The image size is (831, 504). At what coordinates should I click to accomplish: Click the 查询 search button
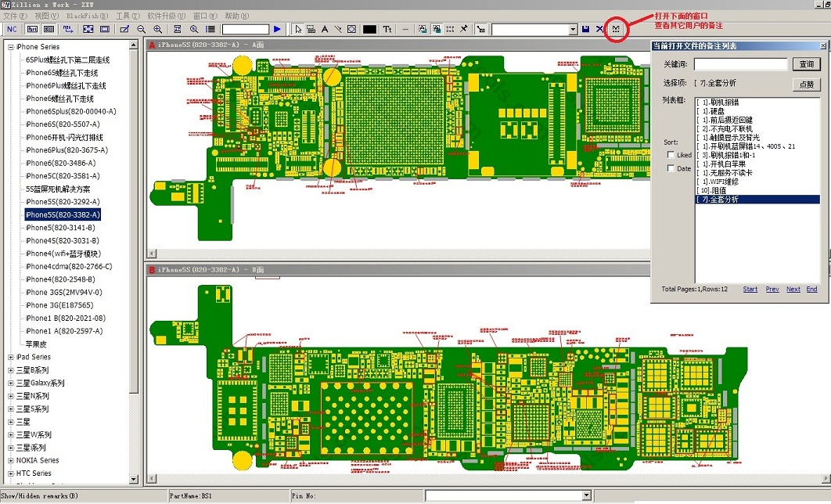pyautogui.click(x=805, y=64)
